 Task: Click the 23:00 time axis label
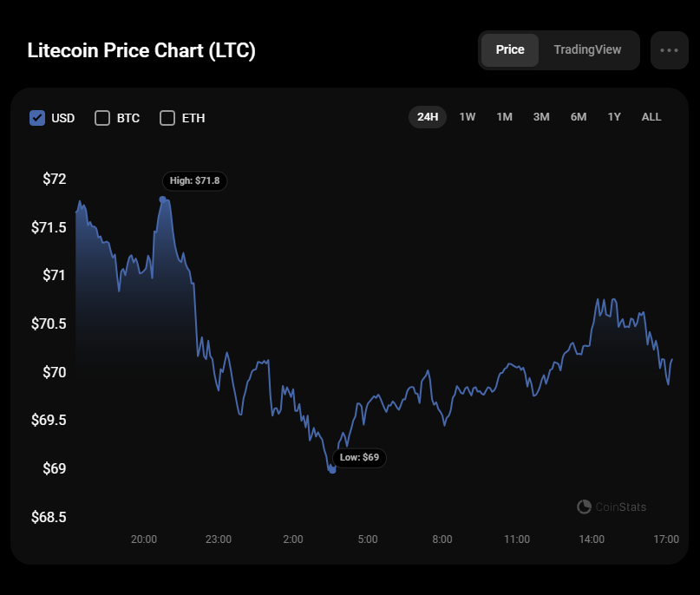pos(219,539)
